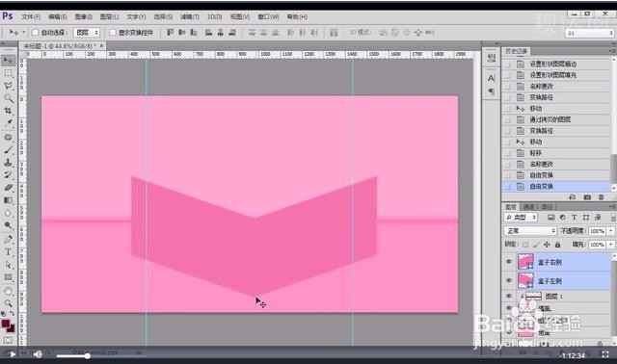Click the 盒子左侧 layer thumbnail
Viewport: 617px width, 364px height.
(x=525, y=280)
